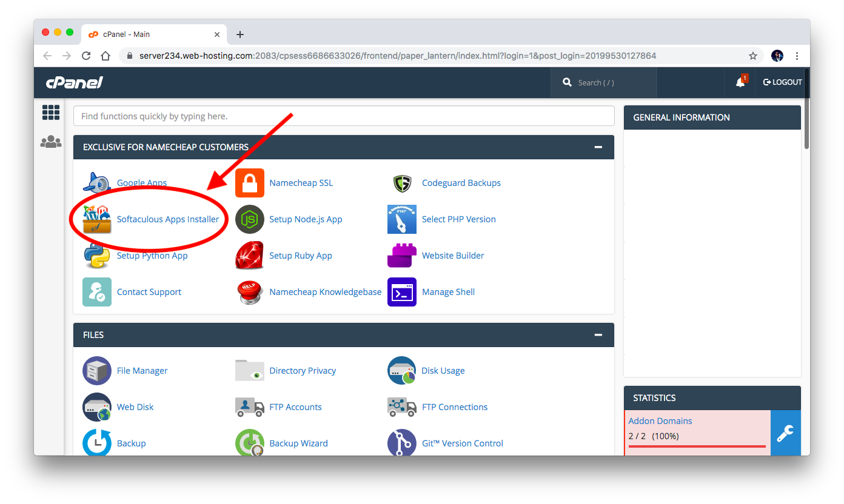Click the Chrome profile avatar
This screenshot has height=504, width=844.
point(777,56)
